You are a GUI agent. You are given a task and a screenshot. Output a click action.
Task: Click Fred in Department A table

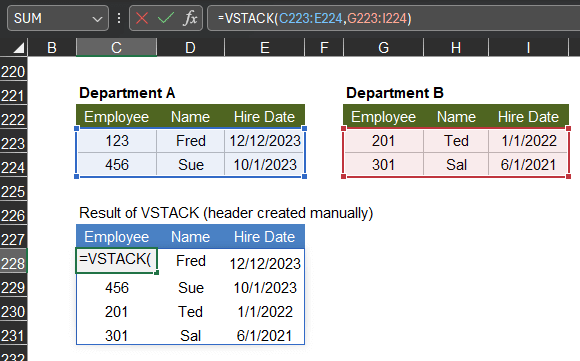tap(190, 141)
